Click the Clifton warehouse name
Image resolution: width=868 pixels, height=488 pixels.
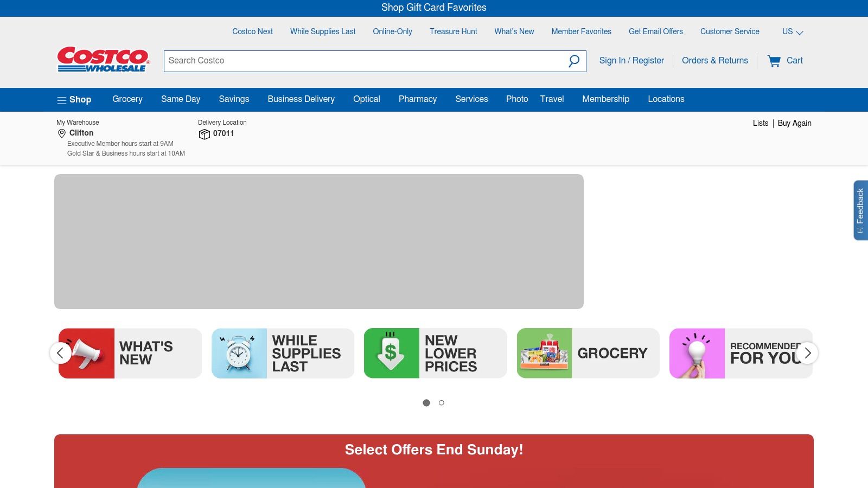point(81,133)
